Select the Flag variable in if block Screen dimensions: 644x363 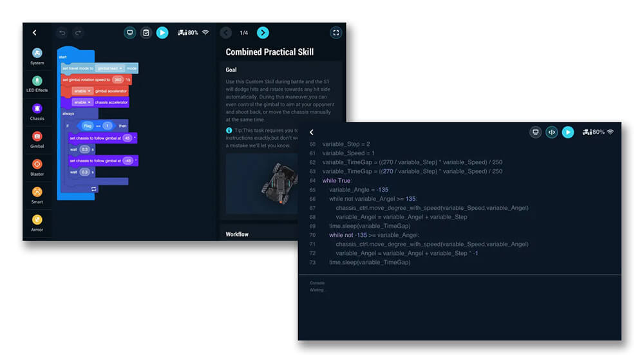coord(87,126)
